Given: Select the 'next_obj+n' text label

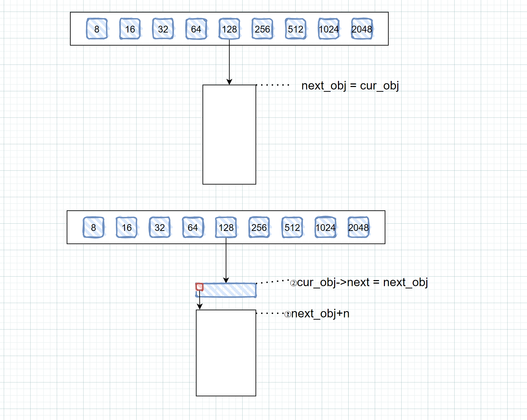Looking at the screenshot, I should tap(319, 314).
